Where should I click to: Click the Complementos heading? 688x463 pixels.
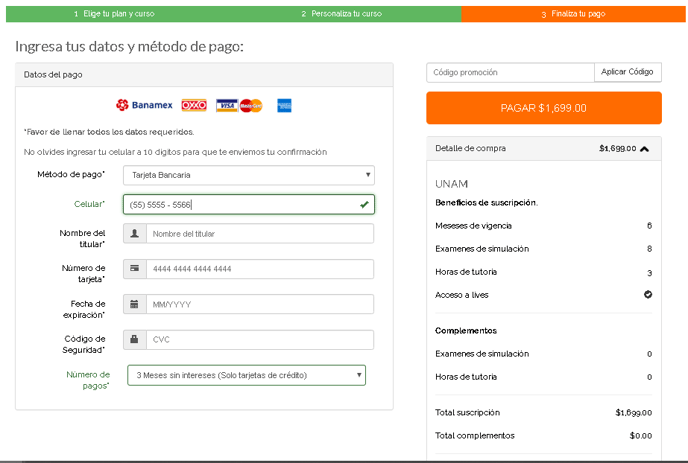click(466, 330)
